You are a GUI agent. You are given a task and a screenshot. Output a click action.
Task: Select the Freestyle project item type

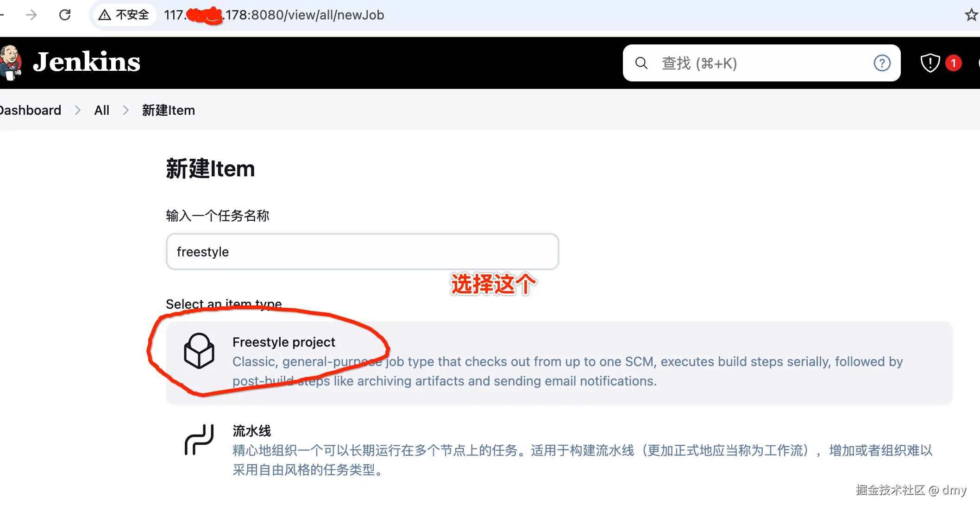click(559, 363)
